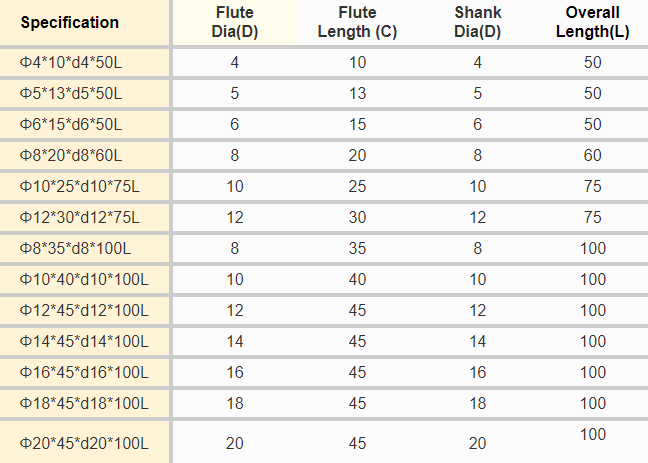Select the Shank Dia(D) column header
This screenshot has width=648, height=463.
coord(477,22)
